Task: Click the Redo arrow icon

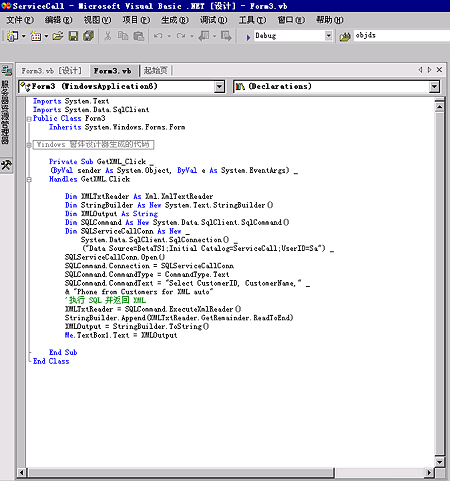Action: (x=181, y=36)
